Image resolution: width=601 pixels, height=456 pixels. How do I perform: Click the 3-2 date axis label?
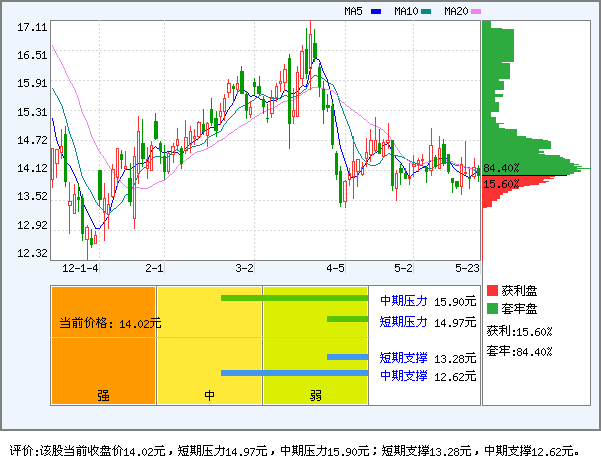point(245,269)
